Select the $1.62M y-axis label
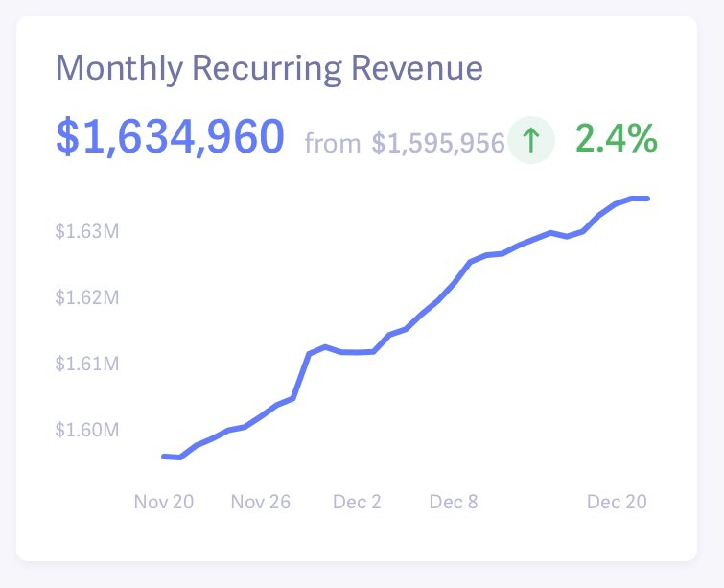This screenshot has height=588, width=724. pos(86,297)
